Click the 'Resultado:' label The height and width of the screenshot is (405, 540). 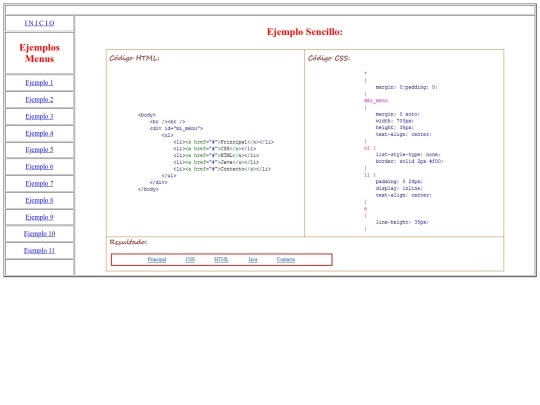point(128,242)
